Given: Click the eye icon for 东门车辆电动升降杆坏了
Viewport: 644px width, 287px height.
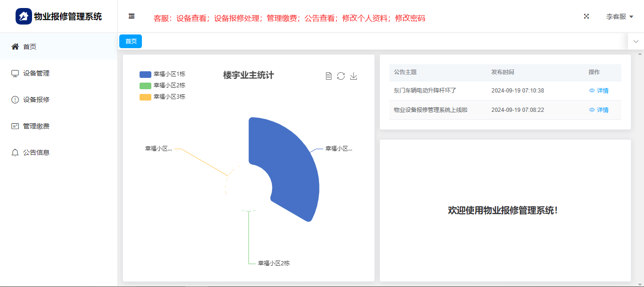Looking at the screenshot, I should coord(592,91).
